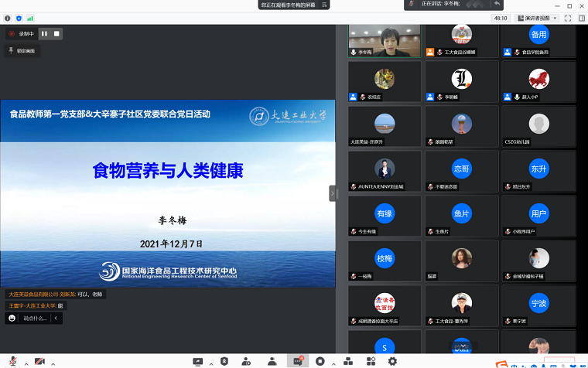Click the invite participants icon

[247, 361]
